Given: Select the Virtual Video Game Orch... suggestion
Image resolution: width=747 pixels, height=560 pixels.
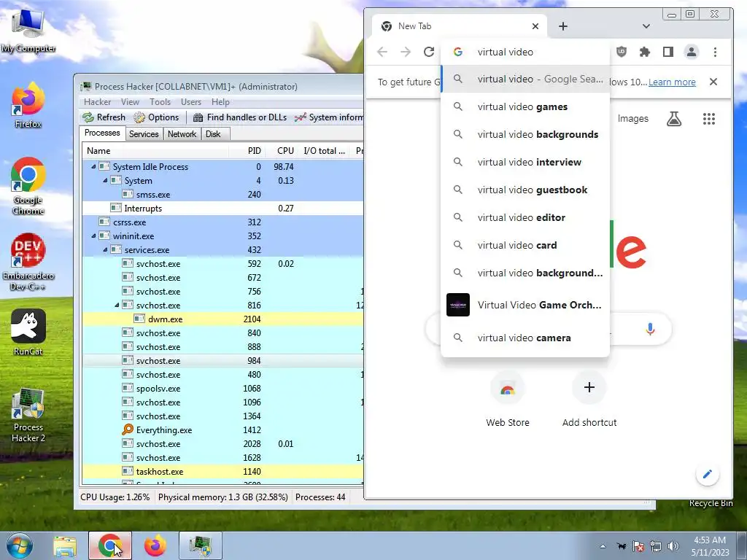Looking at the screenshot, I should click(x=525, y=305).
